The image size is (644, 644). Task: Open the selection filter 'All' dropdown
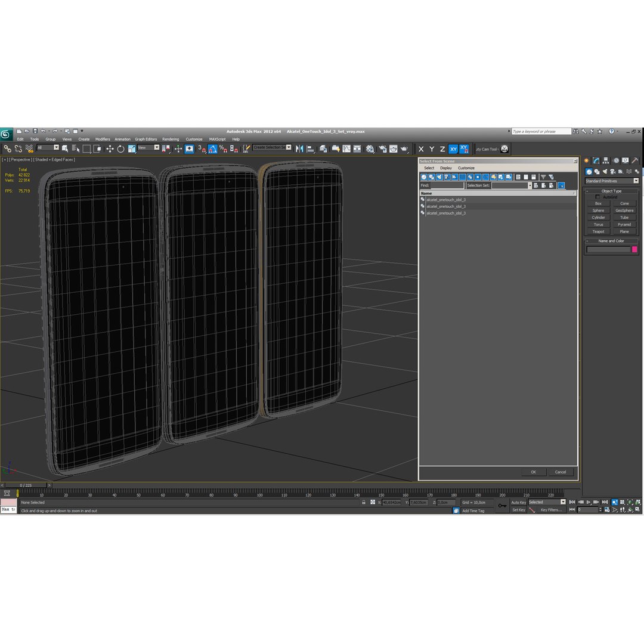48,147
